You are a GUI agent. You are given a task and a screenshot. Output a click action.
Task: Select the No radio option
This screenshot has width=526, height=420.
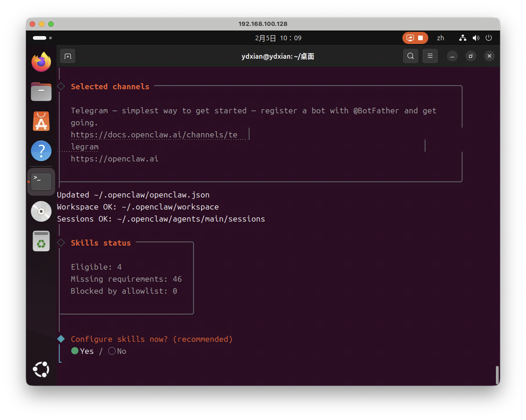(x=117, y=351)
